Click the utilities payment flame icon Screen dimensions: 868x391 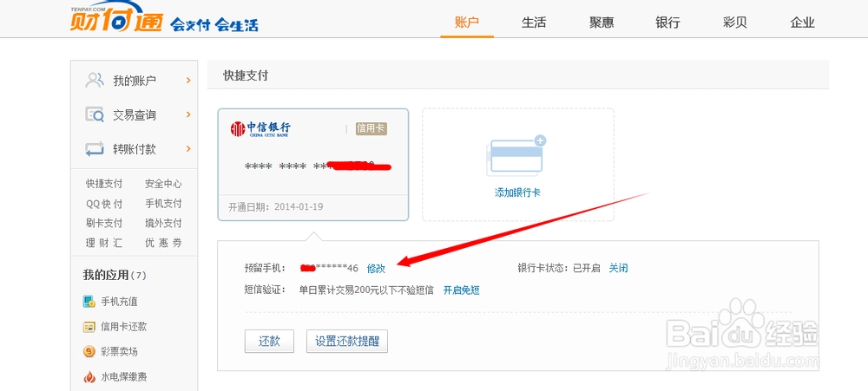[x=89, y=377]
